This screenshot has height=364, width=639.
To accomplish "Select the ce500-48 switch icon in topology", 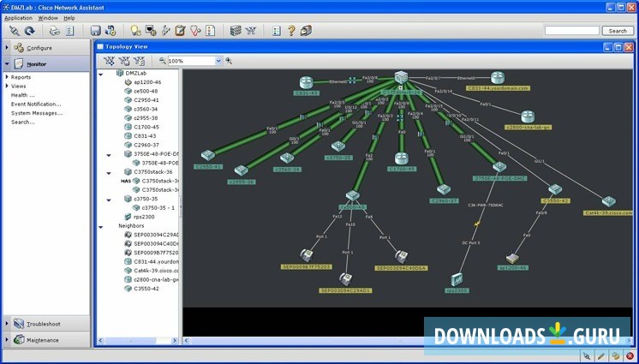I will pyautogui.click(x=353, y=195).
